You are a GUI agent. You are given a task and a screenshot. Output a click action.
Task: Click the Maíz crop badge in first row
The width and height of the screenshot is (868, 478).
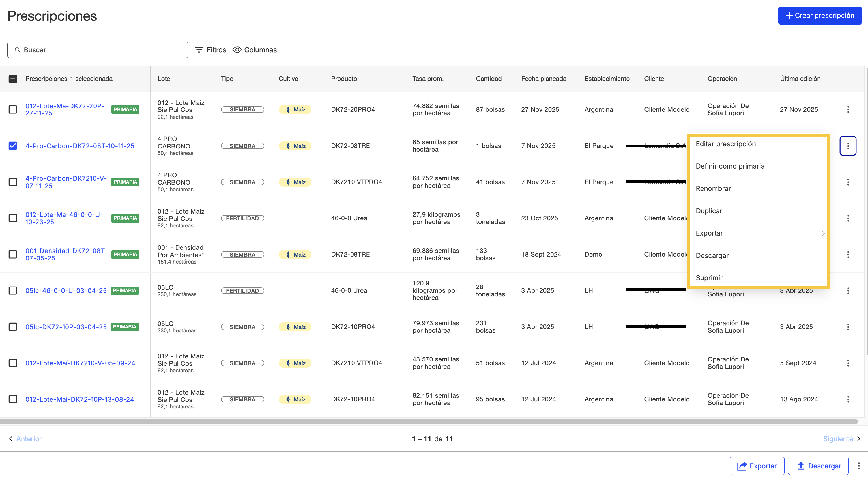(295, 109)
